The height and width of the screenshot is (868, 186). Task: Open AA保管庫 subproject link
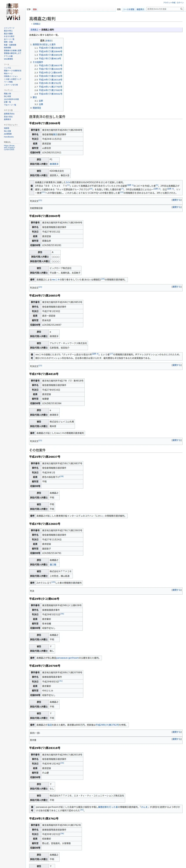8,134
